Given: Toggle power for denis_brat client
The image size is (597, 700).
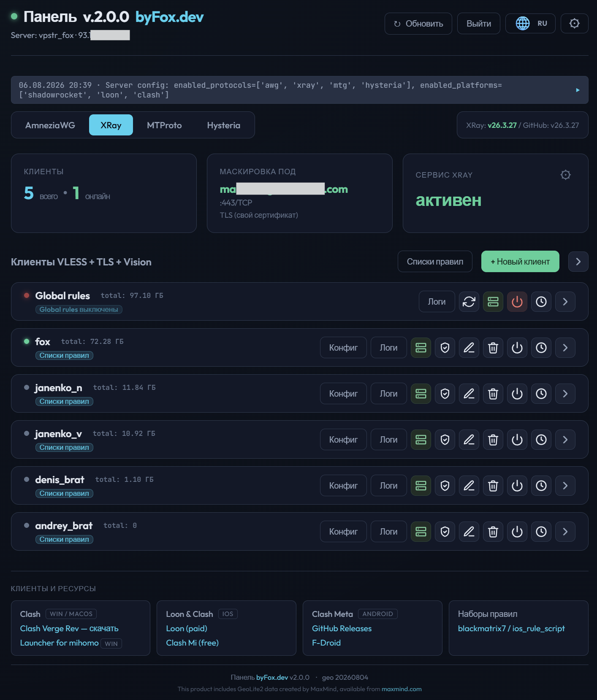Looking at the screenshot, I should click(x=517, y=486).
